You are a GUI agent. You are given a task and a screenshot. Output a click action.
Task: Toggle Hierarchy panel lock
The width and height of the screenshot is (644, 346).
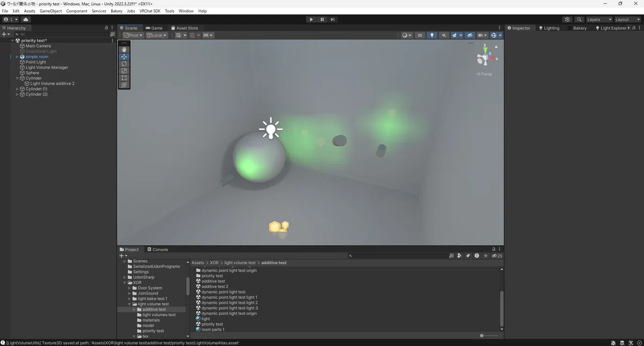pyautogui.click(x=106, y=28)
